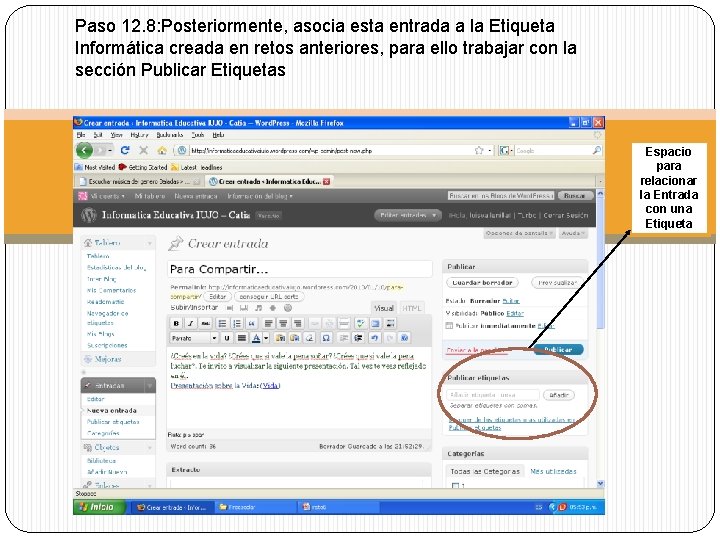Collapse the Tablero sidebar section
This screenshot has width=720, height=540.
(149, 243)
